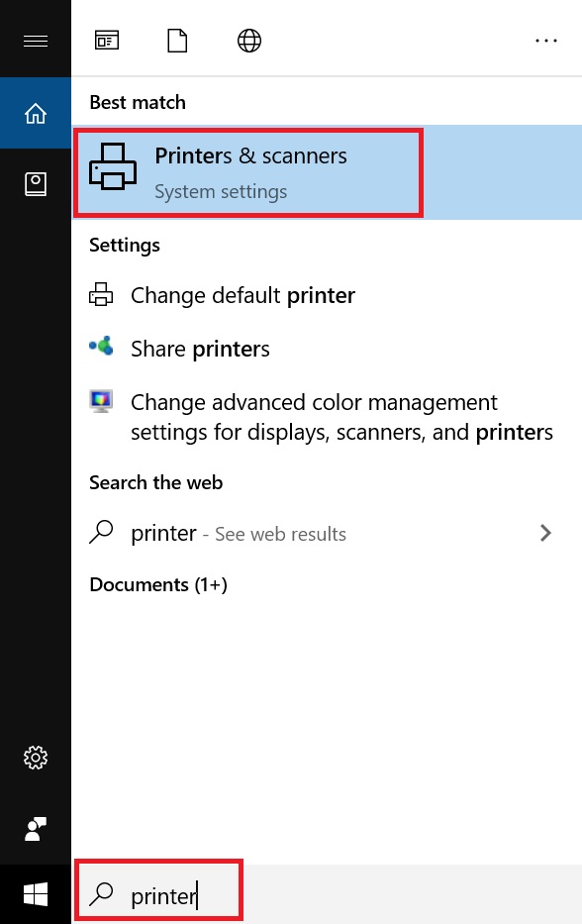
Task: Open the hamburger menu in the sidebar
Action: pos(36,41)
